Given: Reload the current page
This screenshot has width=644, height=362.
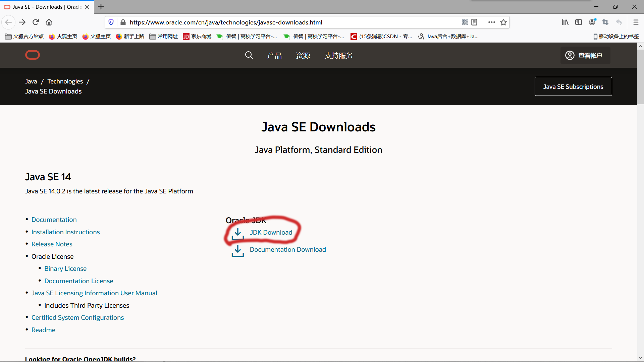Looking at the screenshot, I should click(35, 22).
